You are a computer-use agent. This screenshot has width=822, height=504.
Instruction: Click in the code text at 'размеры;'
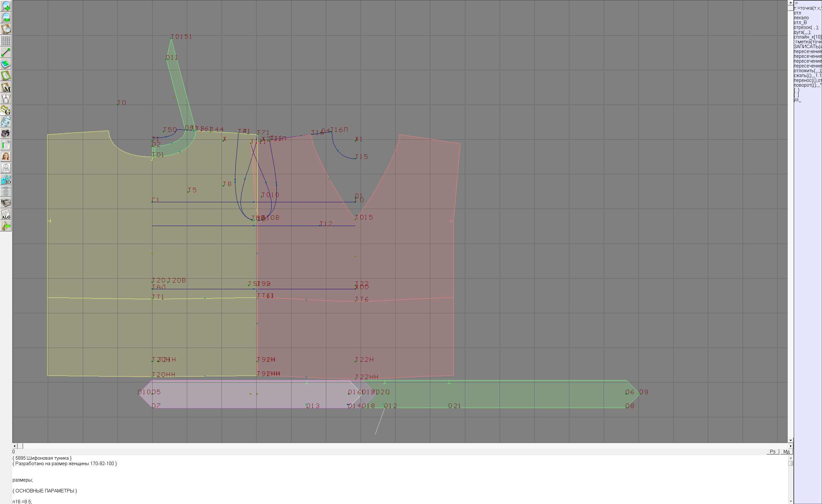(23, 480)
